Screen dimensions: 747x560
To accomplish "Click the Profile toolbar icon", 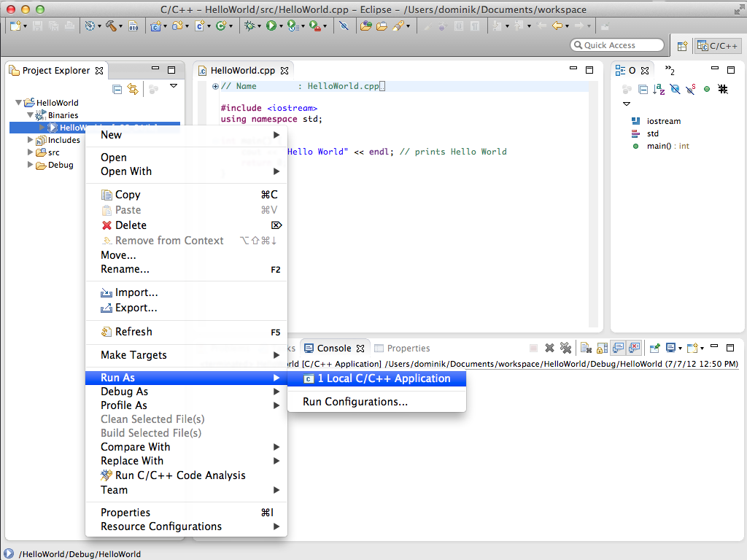I will (x=293, y=26).
